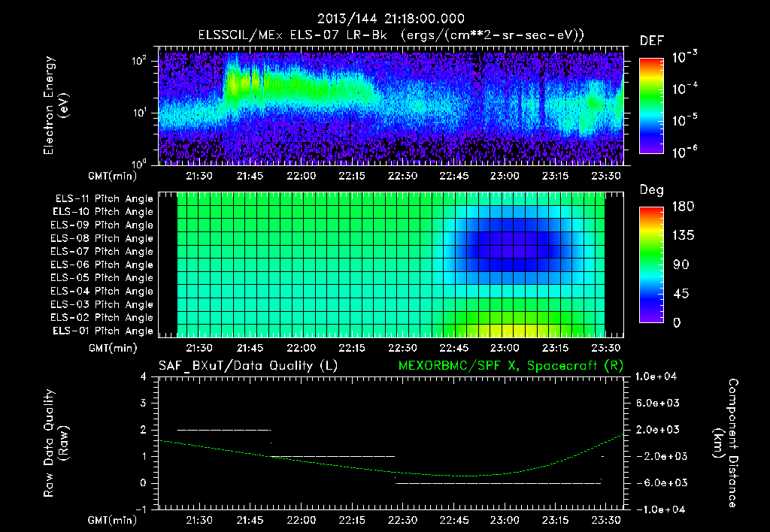This screenshot has width=770, height=532.
Task: Select the ELS-02 Pitch Angle row label
Action: point(102,318)
